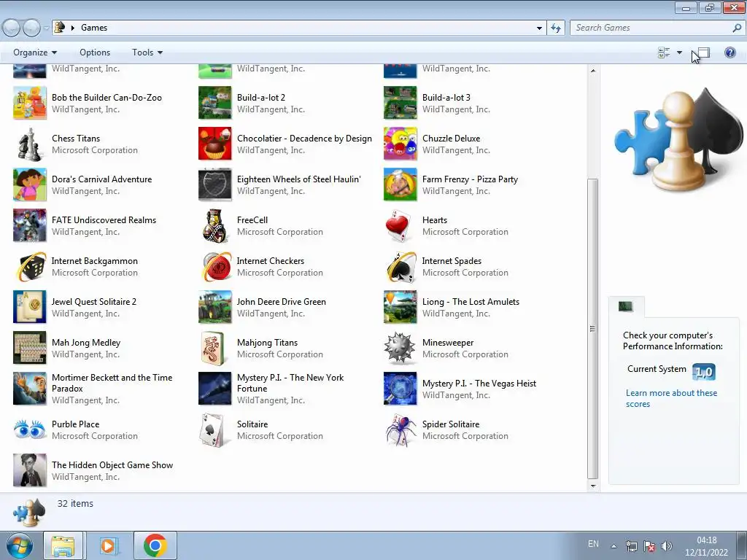Click the EN language indicator
This screenshot has width=747, height=560.
[x=593, y=544]
